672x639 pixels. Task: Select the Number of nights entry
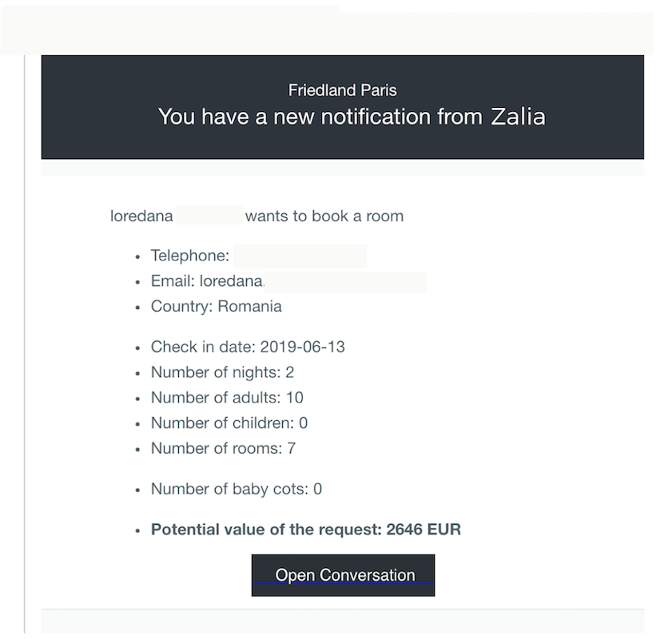(222, 372)
